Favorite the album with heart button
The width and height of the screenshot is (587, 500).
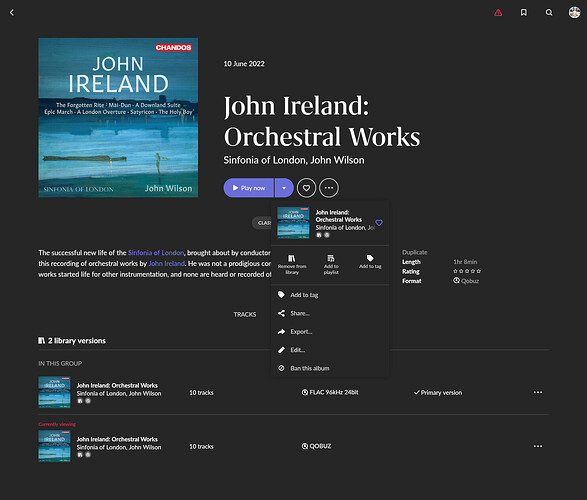tap(306, 188)
